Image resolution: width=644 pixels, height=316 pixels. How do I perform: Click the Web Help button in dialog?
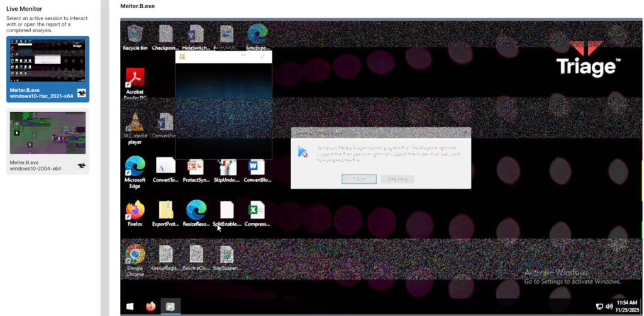pos(397,179)
